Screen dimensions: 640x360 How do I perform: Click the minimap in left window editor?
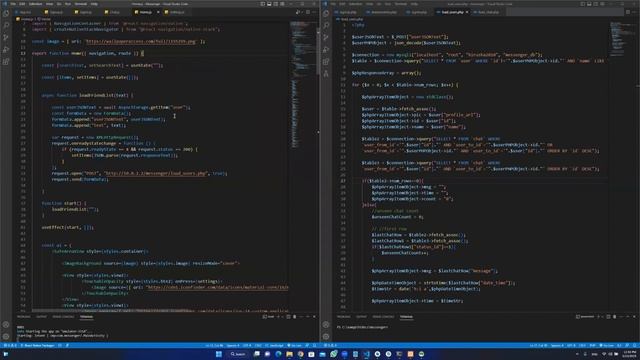(302, 86)
